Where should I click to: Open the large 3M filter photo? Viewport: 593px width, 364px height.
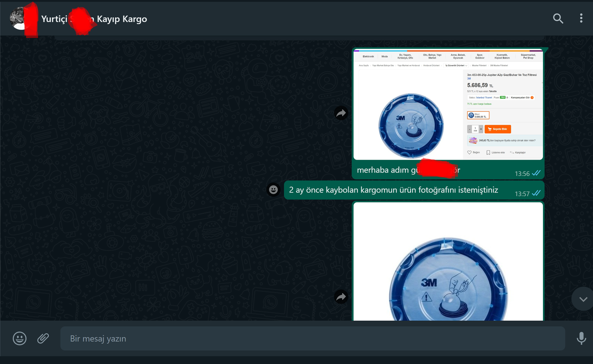(448, 261)
